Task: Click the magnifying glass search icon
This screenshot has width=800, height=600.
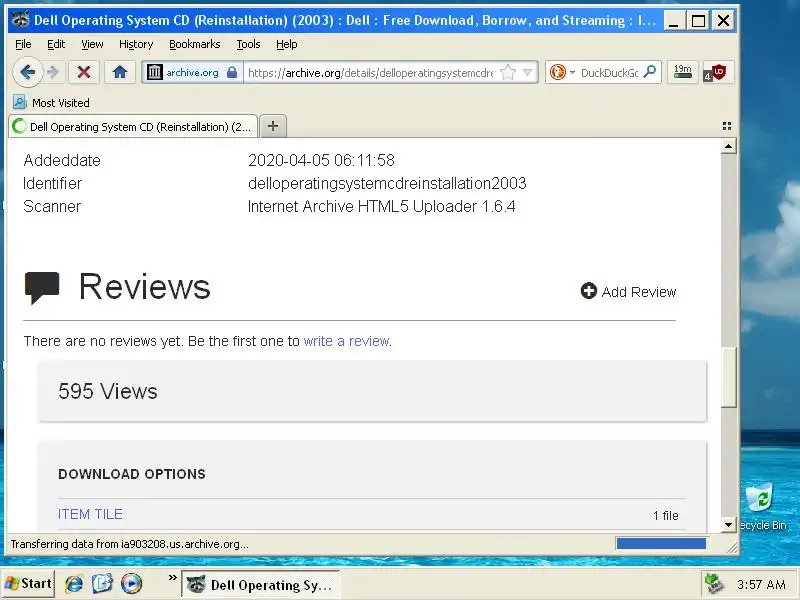Action: point(649,72)
